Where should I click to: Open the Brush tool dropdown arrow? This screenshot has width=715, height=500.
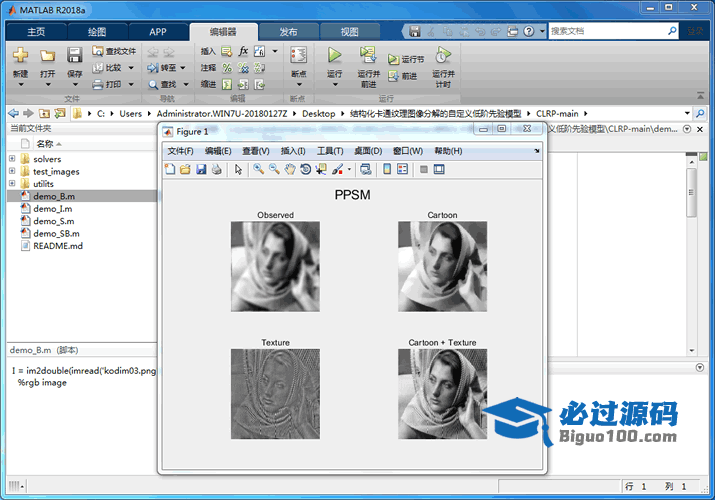pyautogui.click(x=349, y=169)
